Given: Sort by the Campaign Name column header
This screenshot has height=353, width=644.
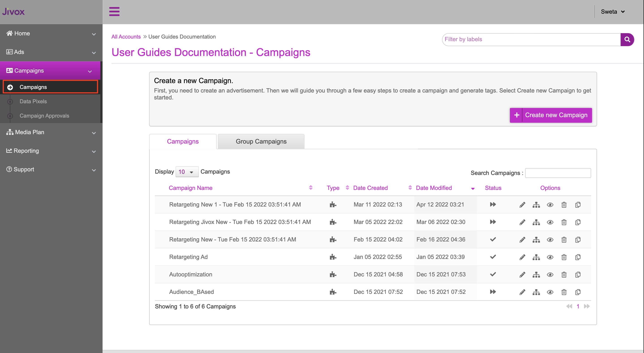Looking at the screenshot, I should [x=190, y=188].
